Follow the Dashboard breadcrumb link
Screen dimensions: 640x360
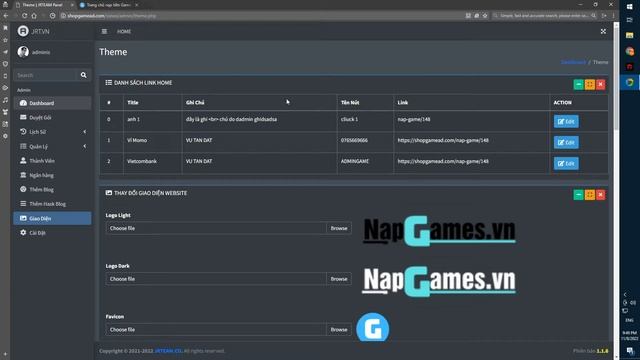(x=573, y=62)
